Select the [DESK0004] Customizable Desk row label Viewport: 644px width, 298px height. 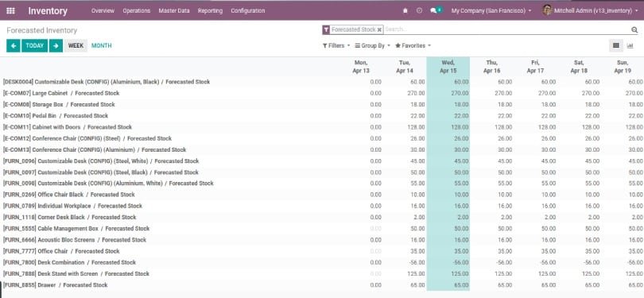click(x=107, y=82)
